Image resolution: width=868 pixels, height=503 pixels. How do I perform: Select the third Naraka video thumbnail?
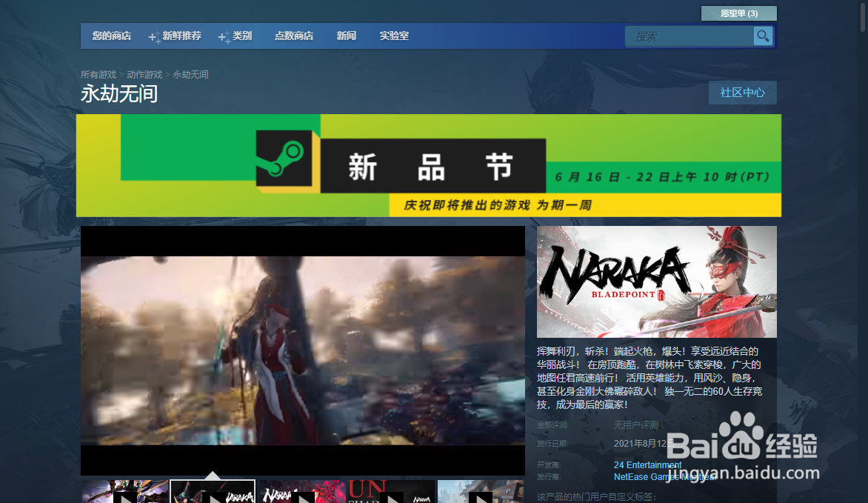[x=303, y=491]
